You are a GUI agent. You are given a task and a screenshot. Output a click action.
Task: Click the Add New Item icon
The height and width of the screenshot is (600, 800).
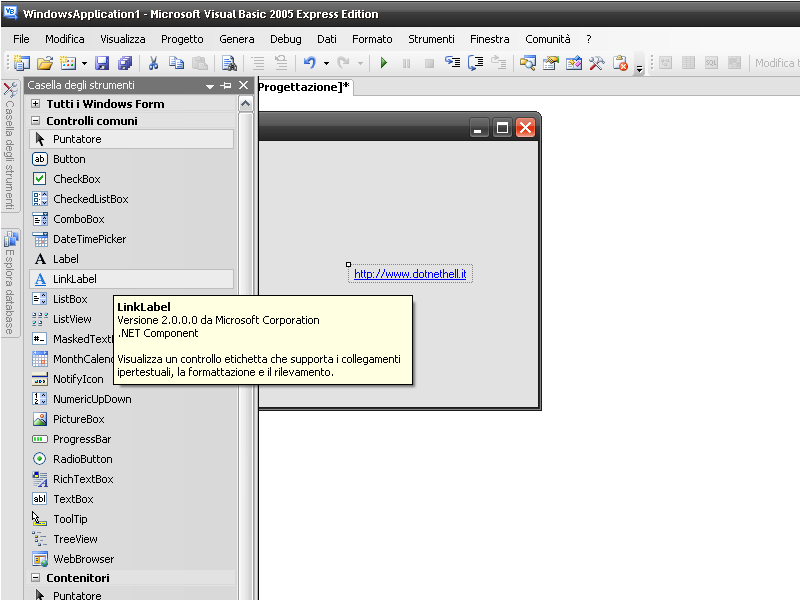pyautogui.click(x=68, y=63)
